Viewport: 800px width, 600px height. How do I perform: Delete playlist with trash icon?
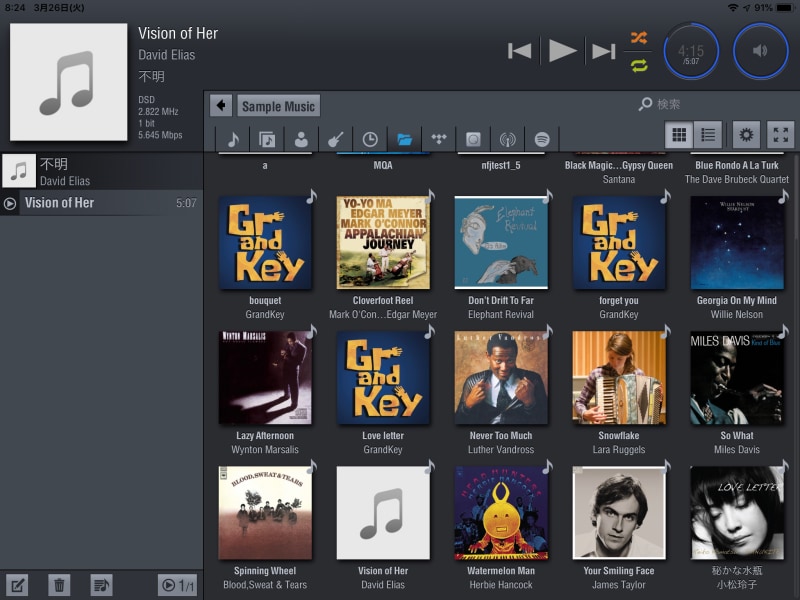coord(59,585)
